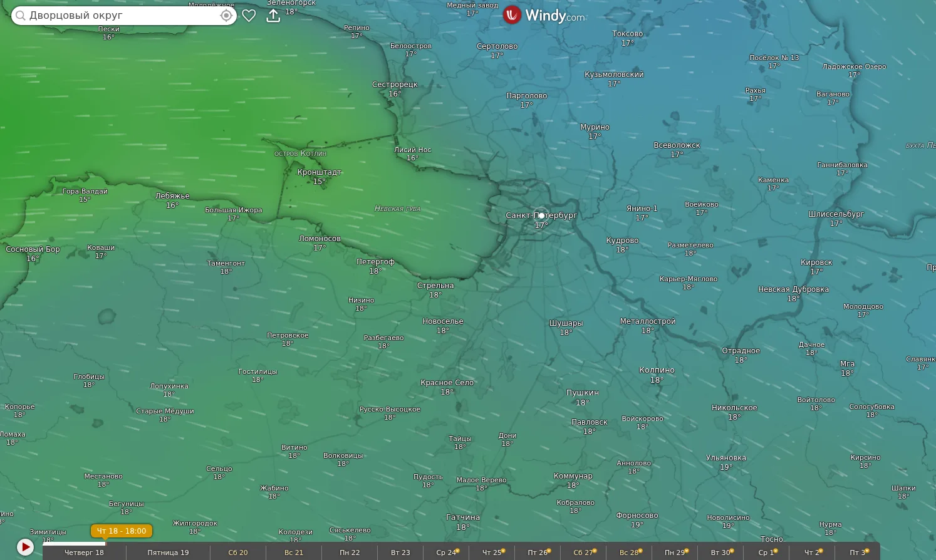Viewport: 936px width, 560px height.
Task: Add location to favorites with heart icon
Action: click(249, 16)
